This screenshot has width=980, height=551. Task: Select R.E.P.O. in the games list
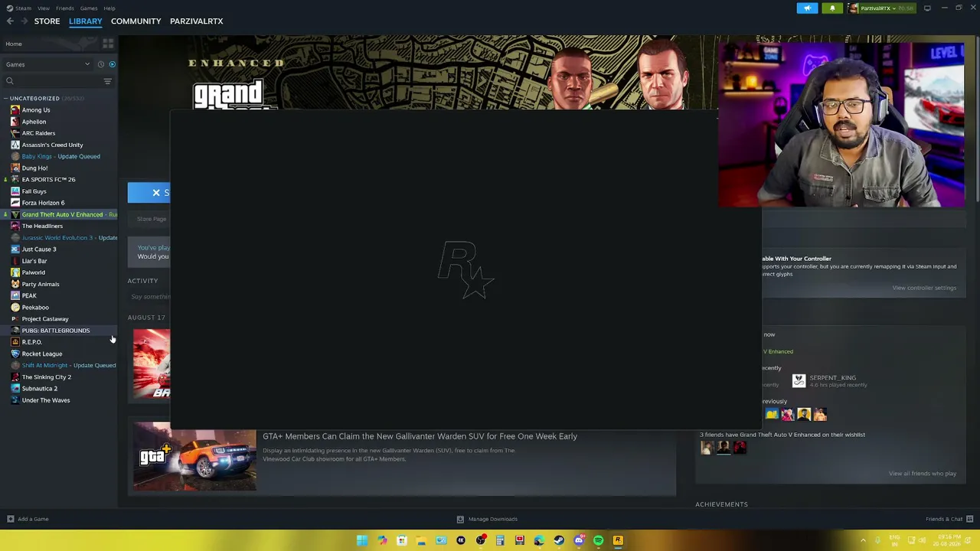[31, 342]
